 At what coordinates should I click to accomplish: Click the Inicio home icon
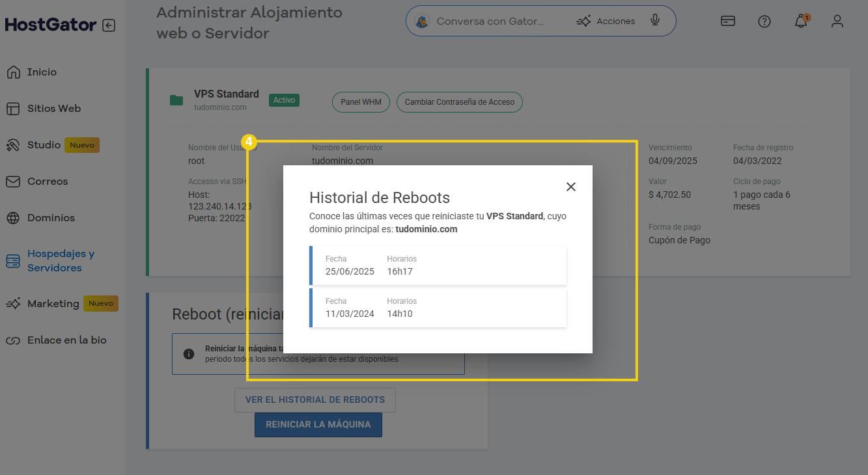(13, 72)
